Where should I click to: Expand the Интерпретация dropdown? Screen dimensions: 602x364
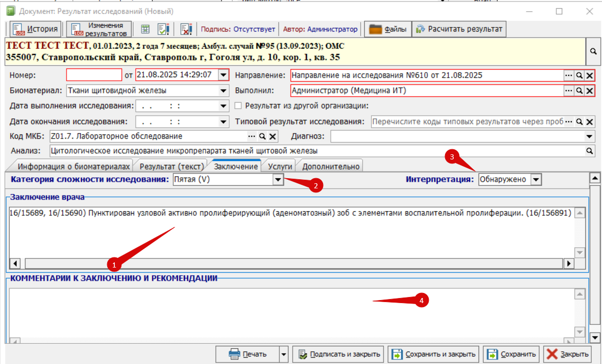tap(536, 180)
